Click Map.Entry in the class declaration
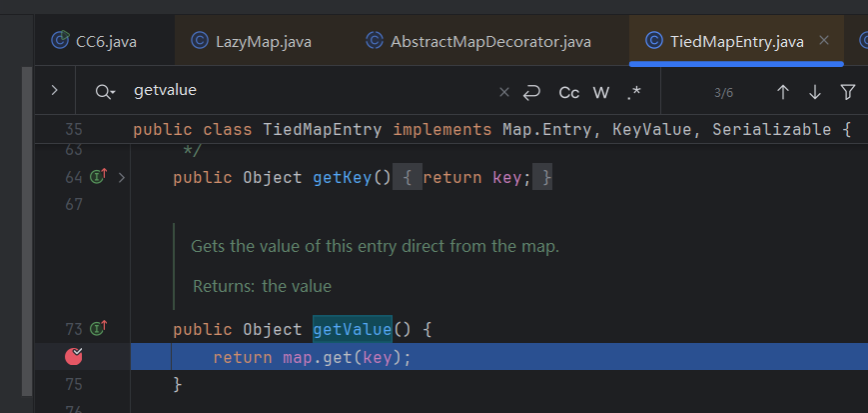This screenshot has width=868, height=413. (x=547, y=130)
